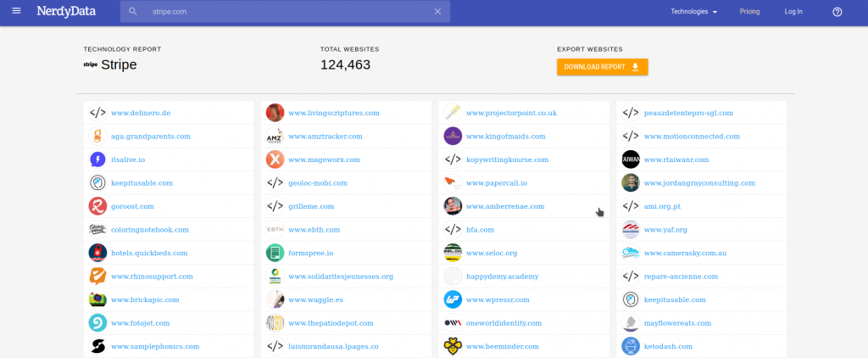Open www.thepatiodepot.com link
Image resolution: width=868 pixels, height=358 pixels.
[x=331, y=323]
